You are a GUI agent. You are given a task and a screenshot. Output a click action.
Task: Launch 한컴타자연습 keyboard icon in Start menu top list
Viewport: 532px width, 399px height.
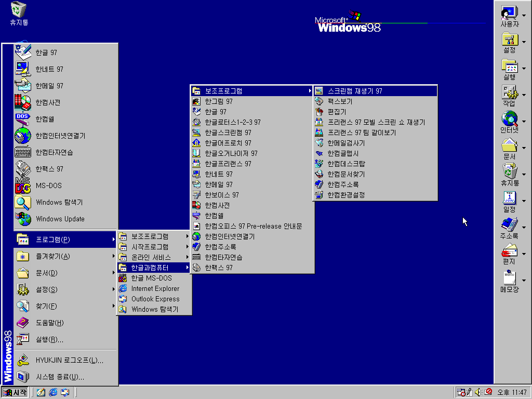coord(66,152)
